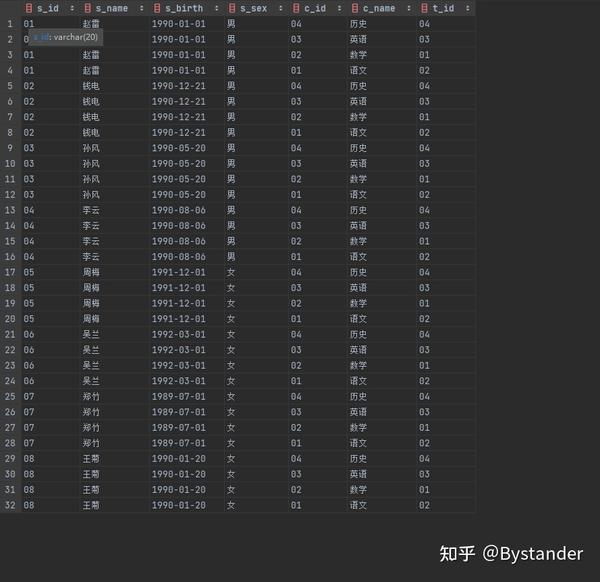Click the t_id column type icon
This screenshot has width=600, height=582.
point(424,8)
